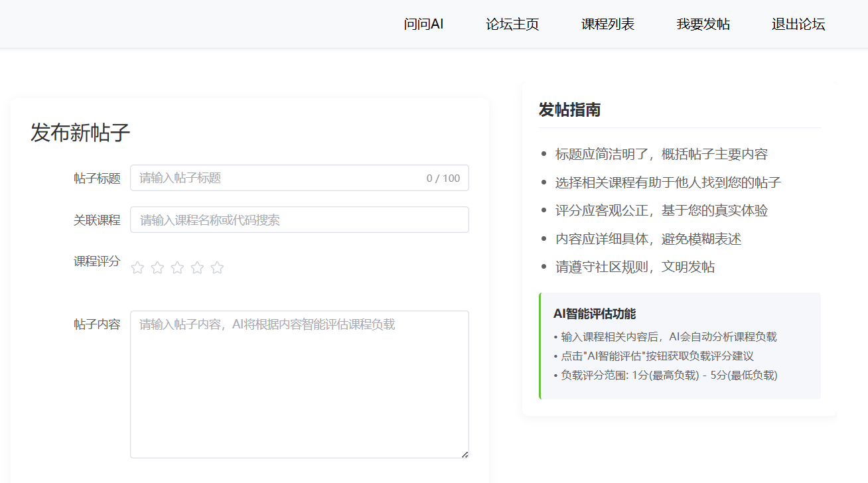Click the fourth rating star
Screen dimensions: 868x483
197,267
